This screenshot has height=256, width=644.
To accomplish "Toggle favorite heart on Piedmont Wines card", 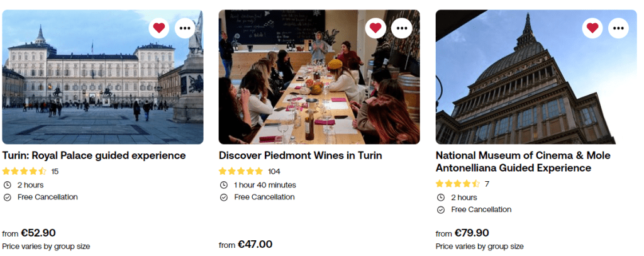I will click(375, 28).
